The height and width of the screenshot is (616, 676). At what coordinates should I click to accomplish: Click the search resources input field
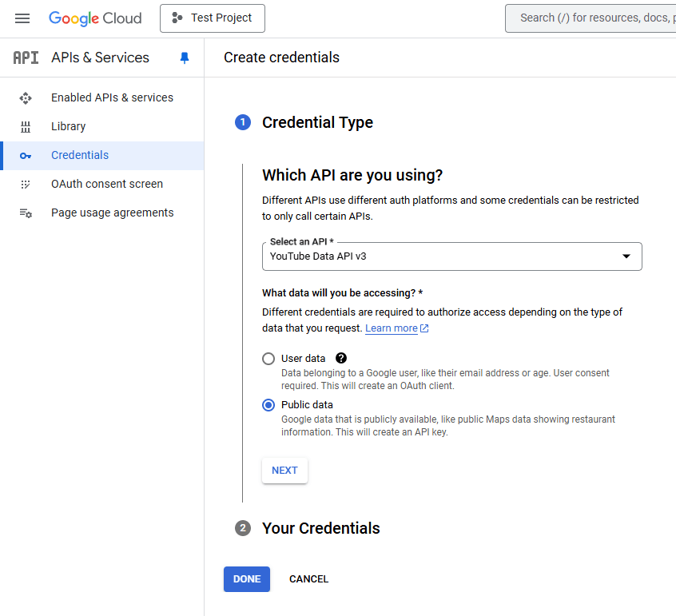pyautogui.click(x=591, y=18)
